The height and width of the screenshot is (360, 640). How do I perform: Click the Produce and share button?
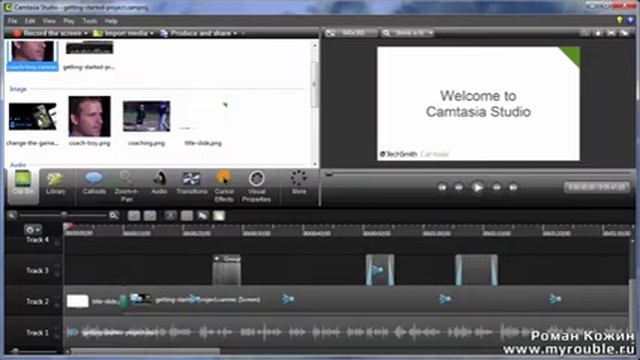pos(196,33)
